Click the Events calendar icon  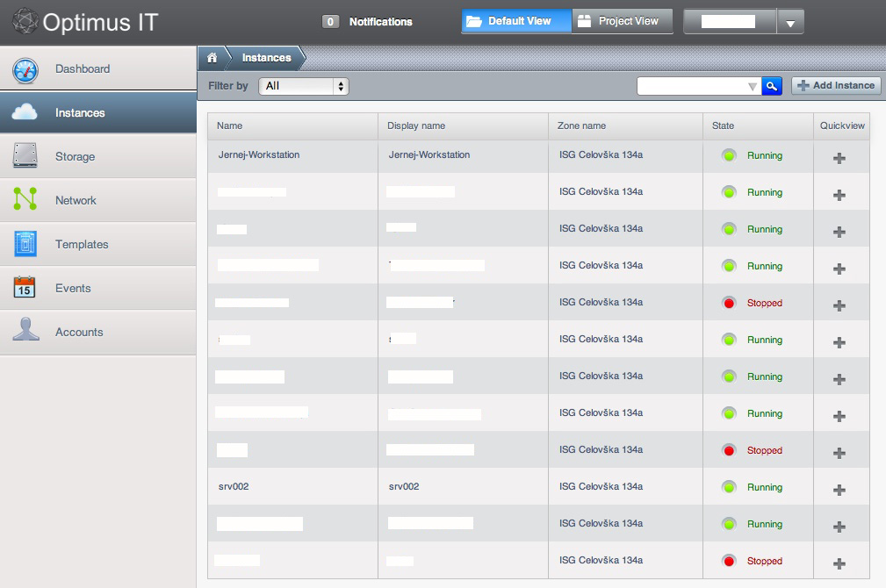coord(25,288)
